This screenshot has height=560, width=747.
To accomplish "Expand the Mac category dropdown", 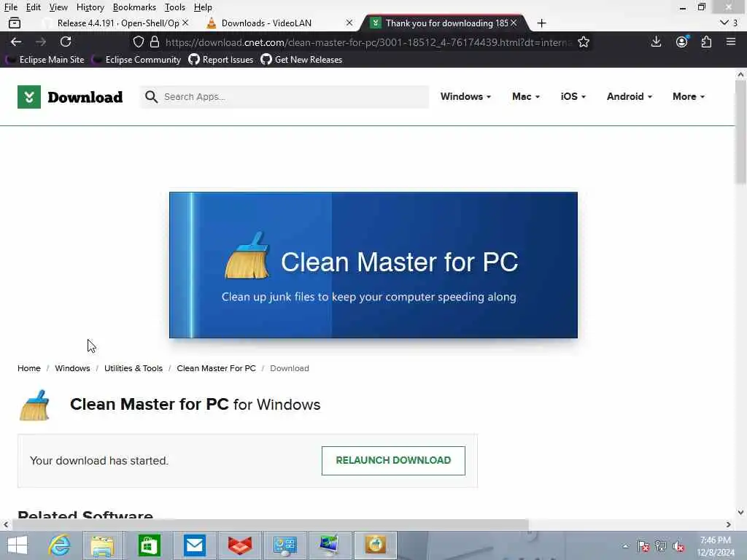I will pos(526,97).
